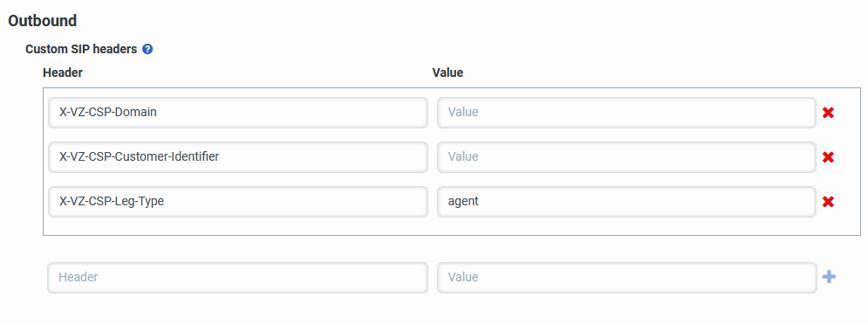Remove the X-VZ-CSP-Domain header row
Viewport: 868px width, 325px height.
click(x=828, y=113)
